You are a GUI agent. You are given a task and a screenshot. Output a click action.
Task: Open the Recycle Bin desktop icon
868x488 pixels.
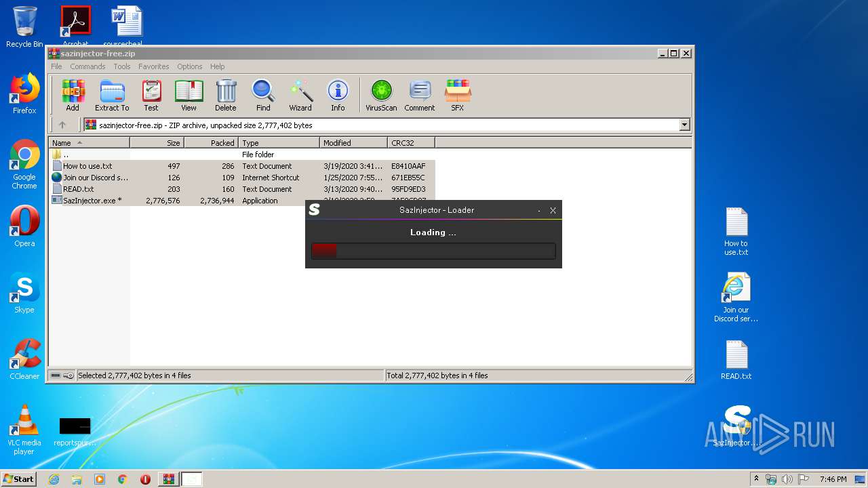tap(24, 27)
